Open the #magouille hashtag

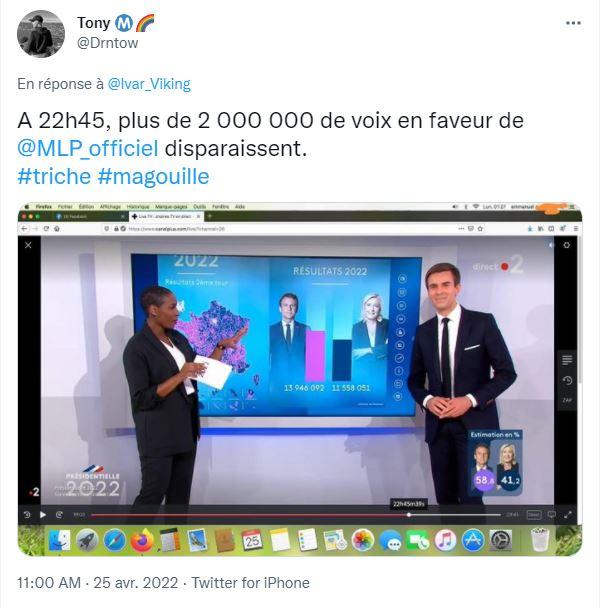(x=153, y=176)
